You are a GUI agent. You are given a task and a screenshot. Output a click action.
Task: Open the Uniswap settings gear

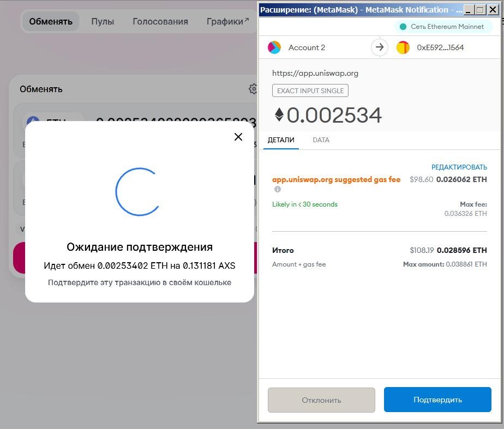pyautogui.click(x=253, y=89)
